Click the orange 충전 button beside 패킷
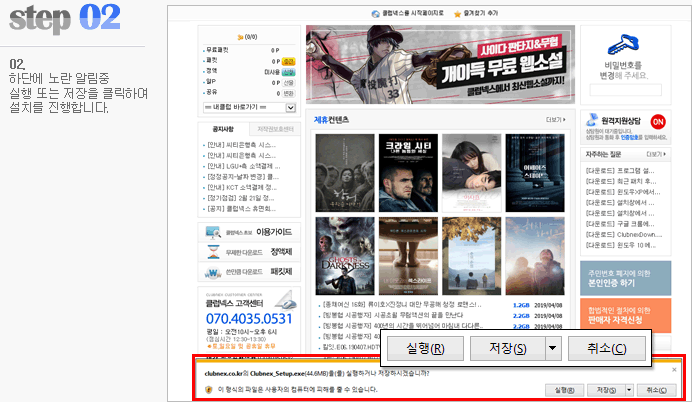The width and height of the screenshot is (692, 402). click(x=288, y=61)
